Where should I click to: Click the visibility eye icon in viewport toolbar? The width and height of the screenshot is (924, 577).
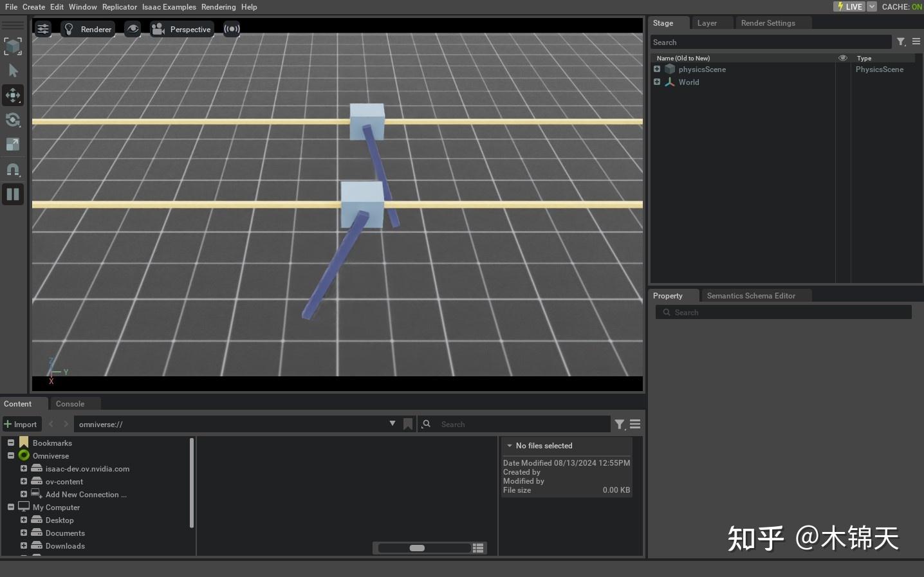(x=133, y=28)
